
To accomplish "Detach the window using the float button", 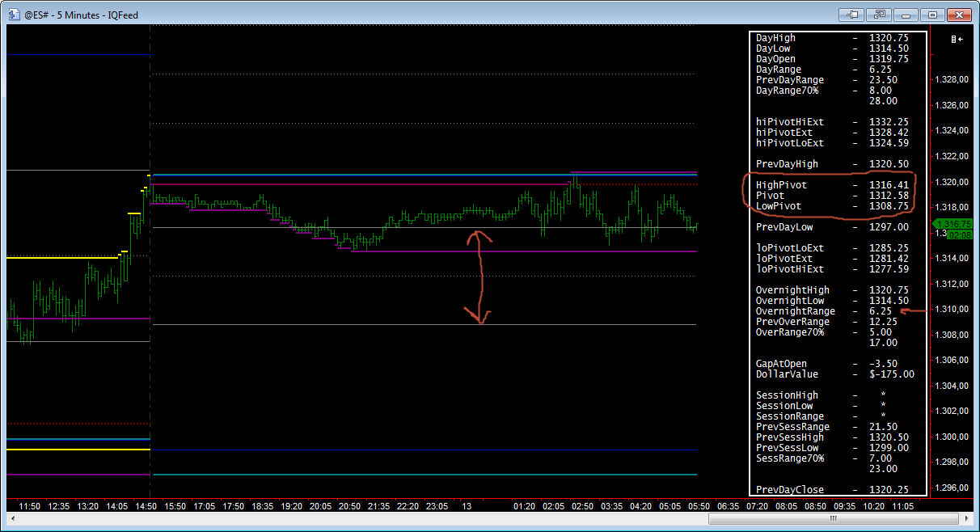I will pos(880,14).
